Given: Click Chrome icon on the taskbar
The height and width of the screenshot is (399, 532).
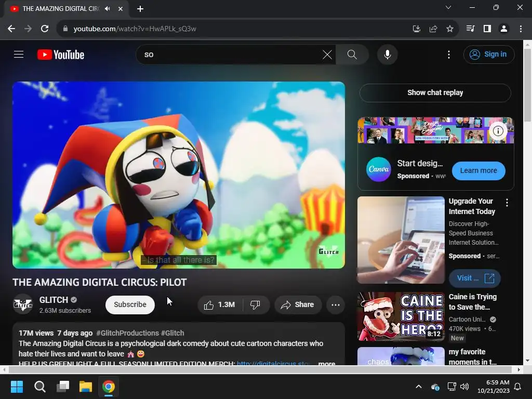Looking at the screenshot, I should point(109,387).
